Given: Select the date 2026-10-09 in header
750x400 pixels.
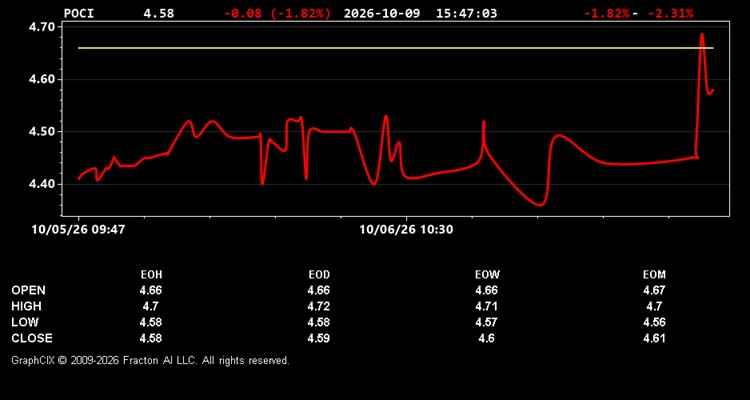Looking at the screenshot, I should (x=382, y=13).
